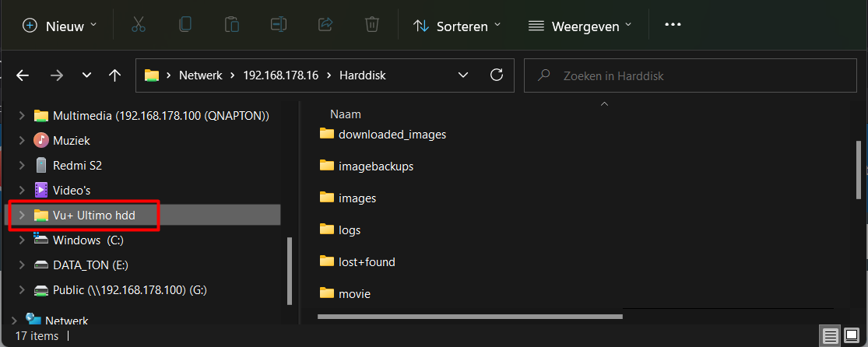868x347 pixels.
Task: Click the Zoeken in Harddisk search field
Action: pyautogui.click(x=691, y=75)
